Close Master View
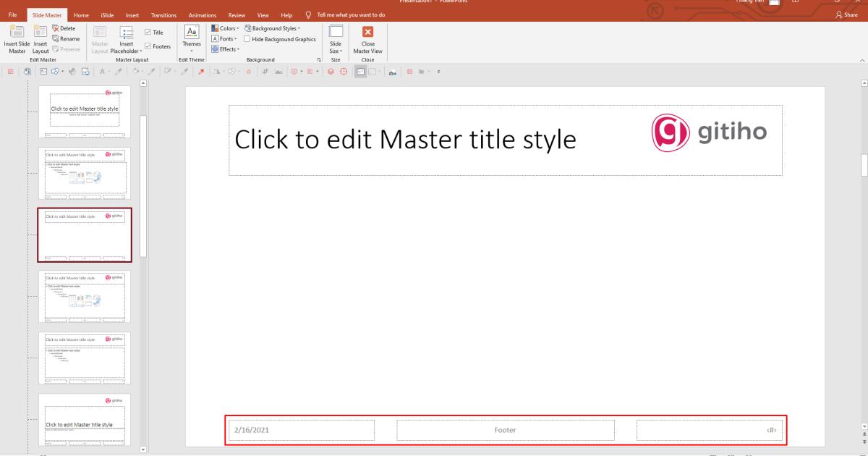The image size is (868, 456). 367,40
